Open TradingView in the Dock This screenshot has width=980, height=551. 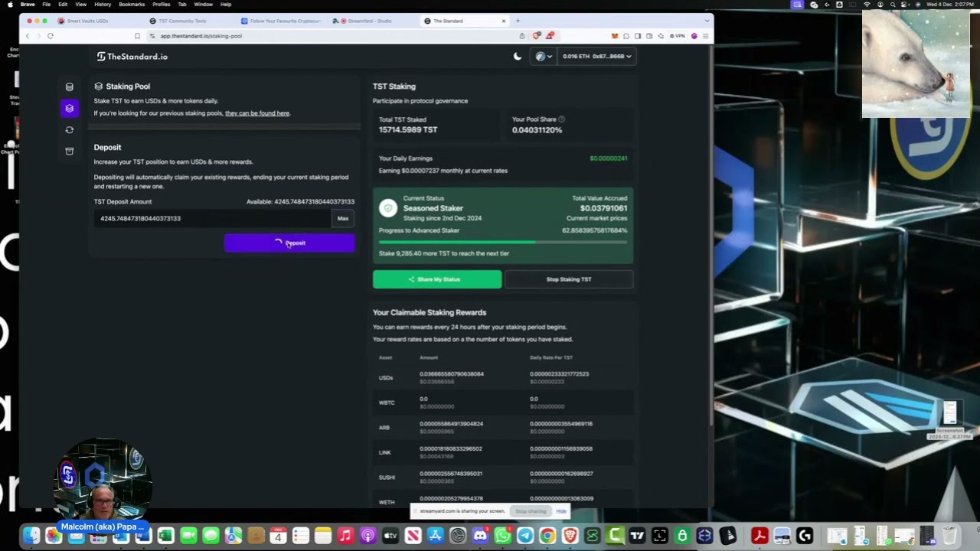637,536
